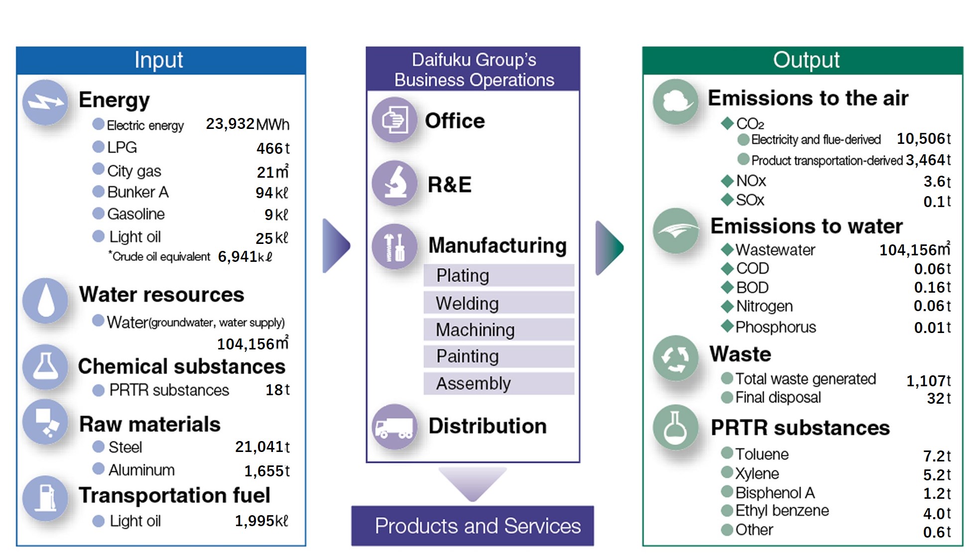Click the Bunker A row label
Image resolution: width=979 pixels, height=560 pixels.
[x=138, y=192]
